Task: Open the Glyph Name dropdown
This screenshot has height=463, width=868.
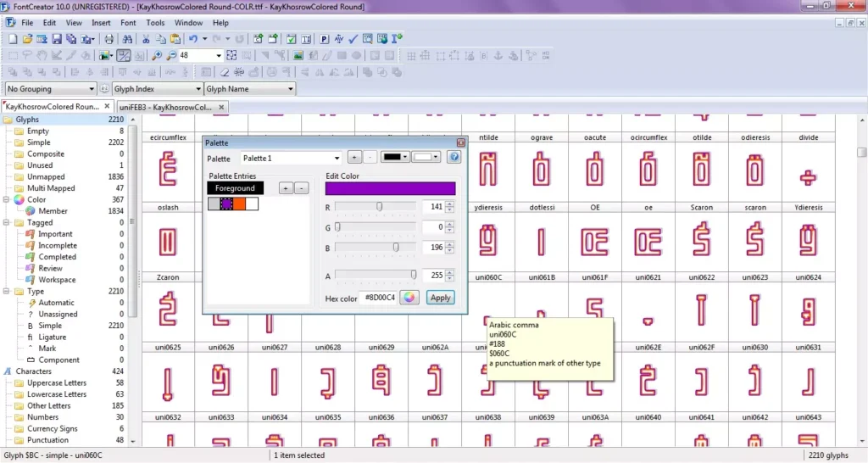Action: click(x=249, y=88)
